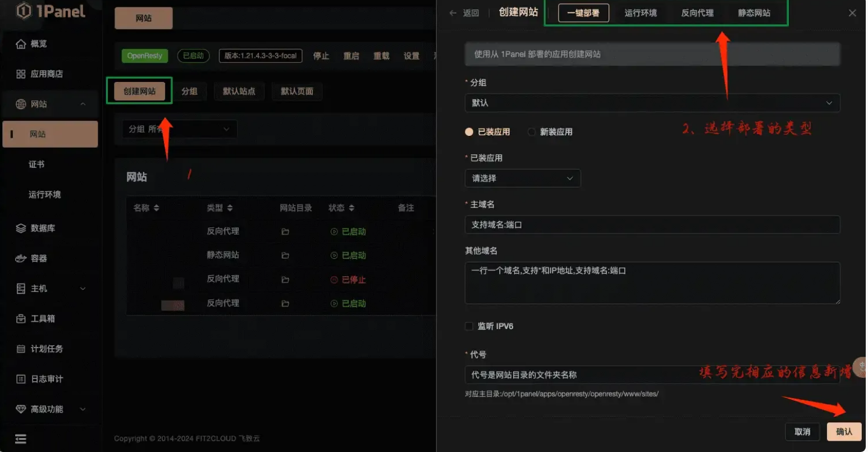Open 容器 using the docker icon
The image size is (868, 452).
pos(21,258)
